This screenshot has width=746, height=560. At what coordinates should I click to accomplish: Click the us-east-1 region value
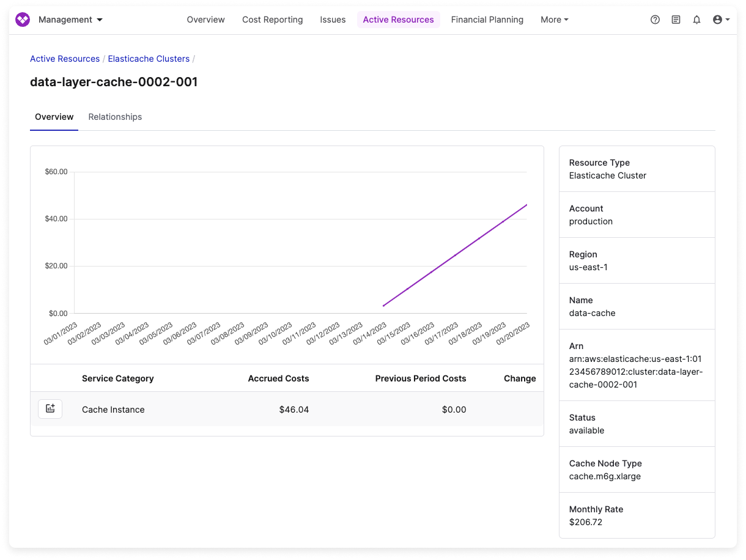588,267
